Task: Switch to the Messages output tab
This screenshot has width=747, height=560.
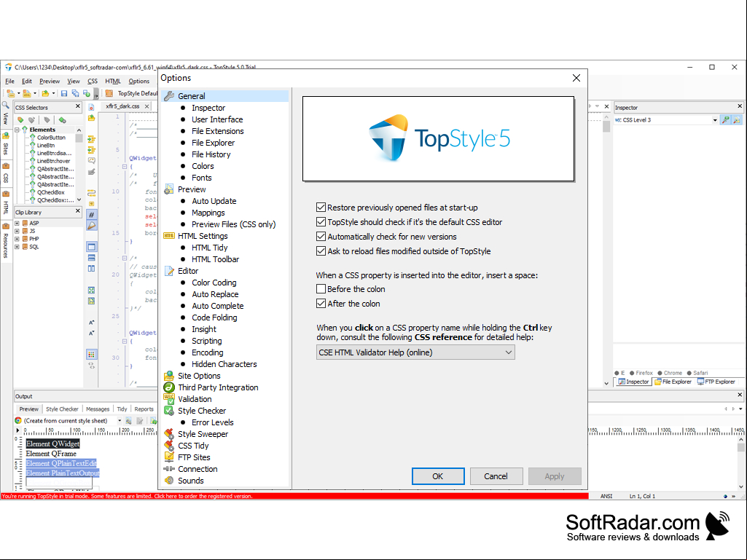Action: (98, 409)
